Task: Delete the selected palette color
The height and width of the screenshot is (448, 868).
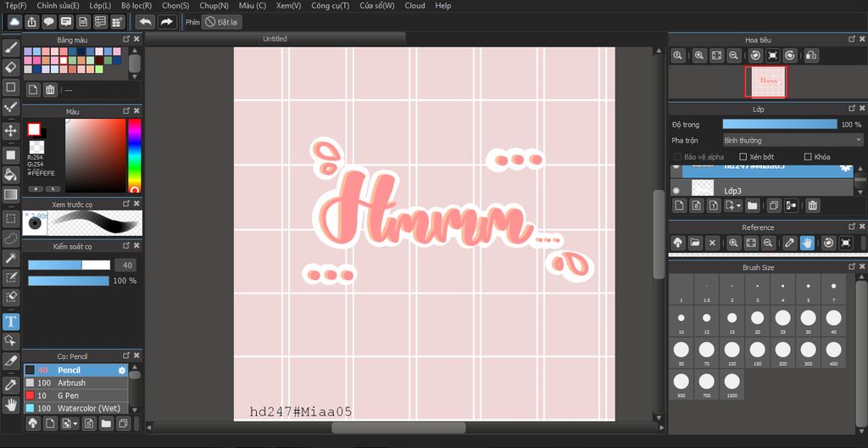Action: [50, 90]
